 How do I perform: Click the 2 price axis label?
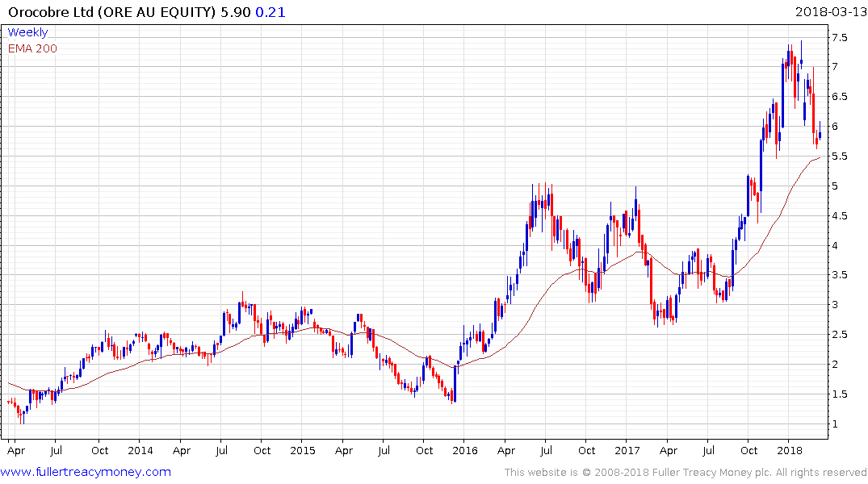835,365
